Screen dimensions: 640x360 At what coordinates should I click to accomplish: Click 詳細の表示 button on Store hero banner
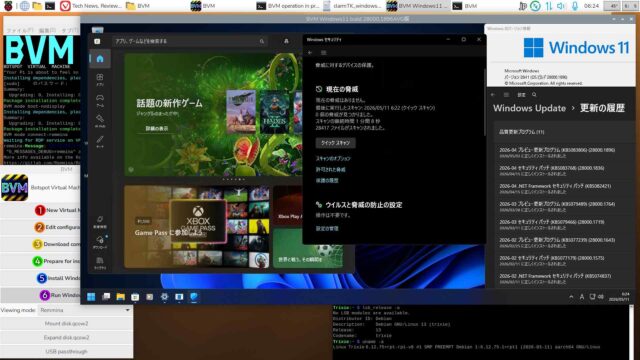157,129
